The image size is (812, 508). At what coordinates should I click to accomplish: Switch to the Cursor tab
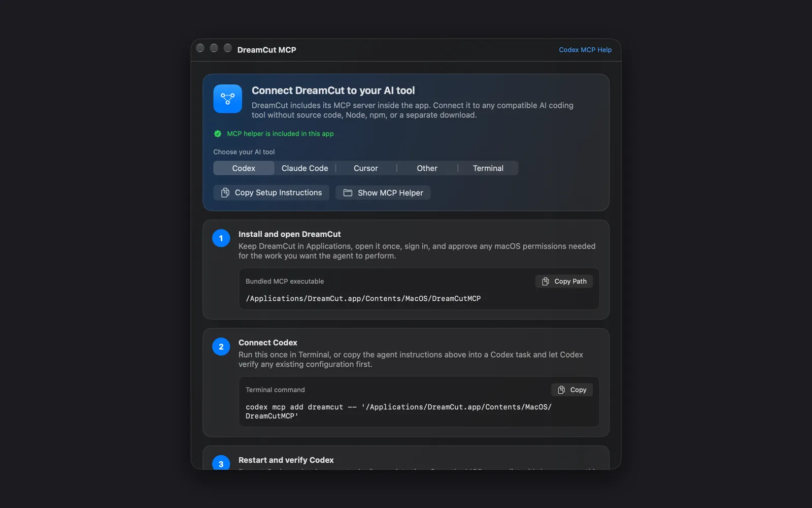(366, 168)
